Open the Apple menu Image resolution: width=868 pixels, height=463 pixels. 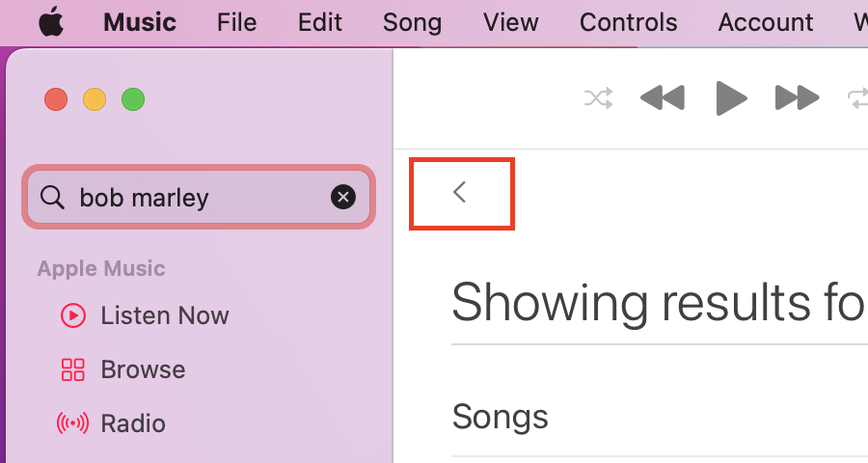(x=51, y=23)
